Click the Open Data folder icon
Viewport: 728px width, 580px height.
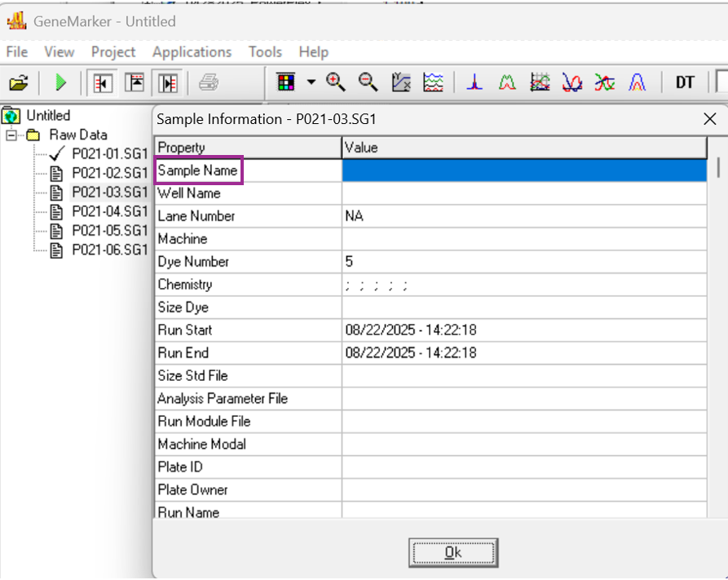click(x=18, y=82)
